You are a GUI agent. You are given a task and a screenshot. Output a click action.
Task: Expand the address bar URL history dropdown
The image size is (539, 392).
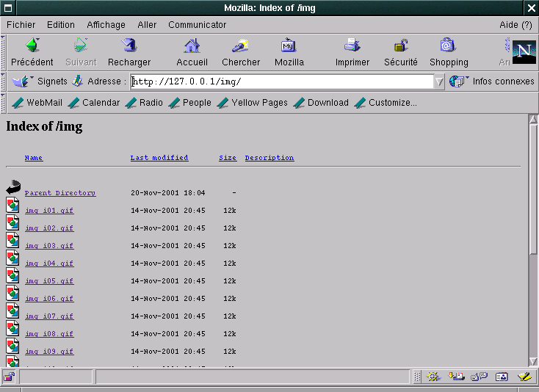coord(439,81)
